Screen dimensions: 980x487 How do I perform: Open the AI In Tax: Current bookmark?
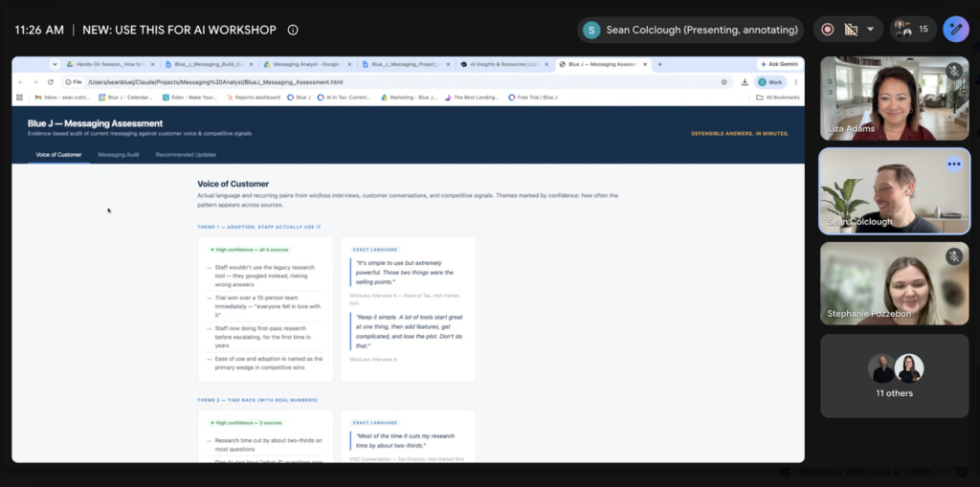[345, 98]
